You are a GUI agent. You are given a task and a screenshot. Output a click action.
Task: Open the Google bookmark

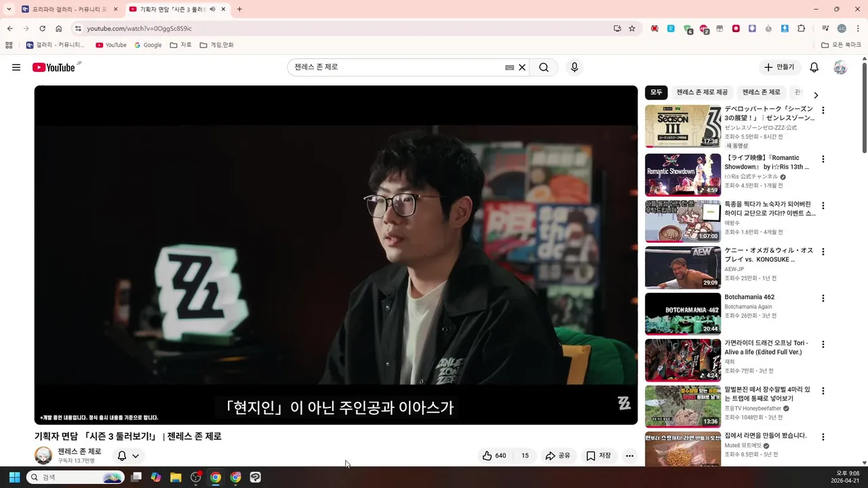pyautogui.click(x=148, y=45)
